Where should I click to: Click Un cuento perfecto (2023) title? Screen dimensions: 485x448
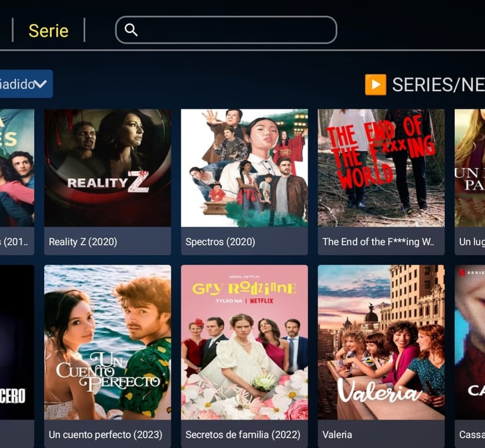(x=105, y=435)
